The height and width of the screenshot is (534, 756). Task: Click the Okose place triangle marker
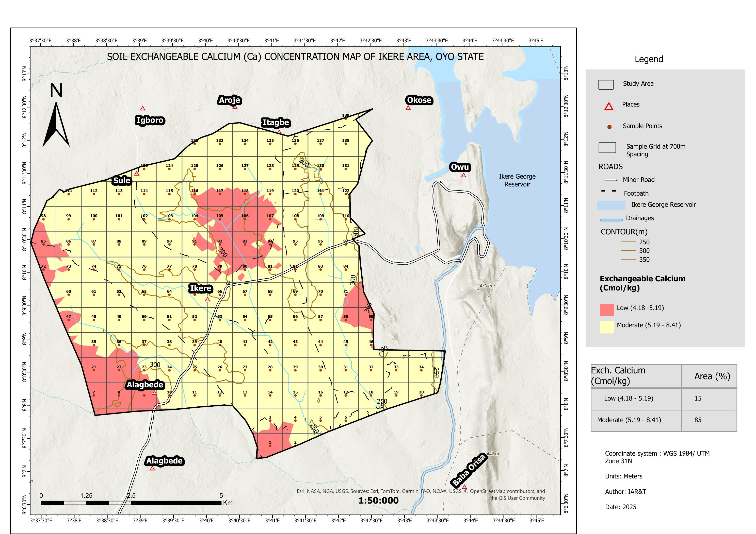408,108
